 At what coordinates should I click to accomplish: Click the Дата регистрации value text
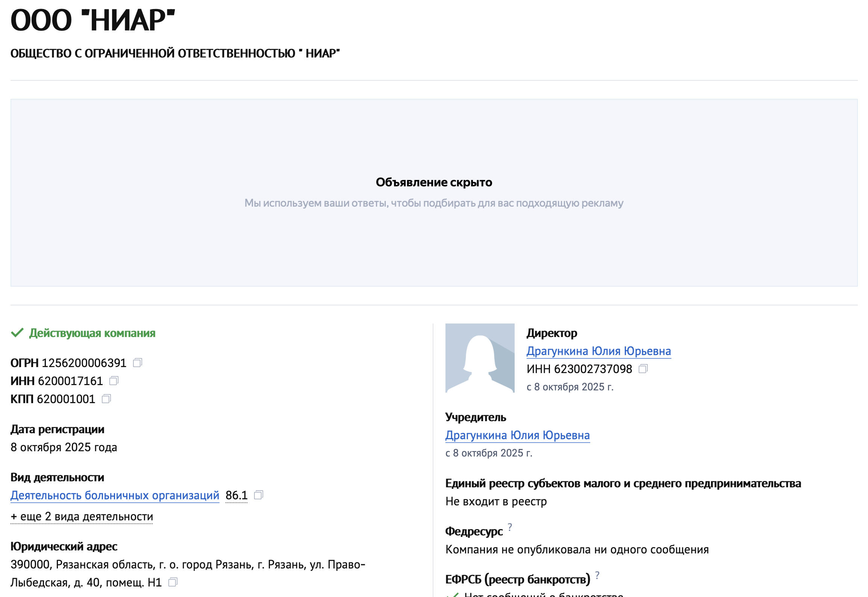coord(64,447)
